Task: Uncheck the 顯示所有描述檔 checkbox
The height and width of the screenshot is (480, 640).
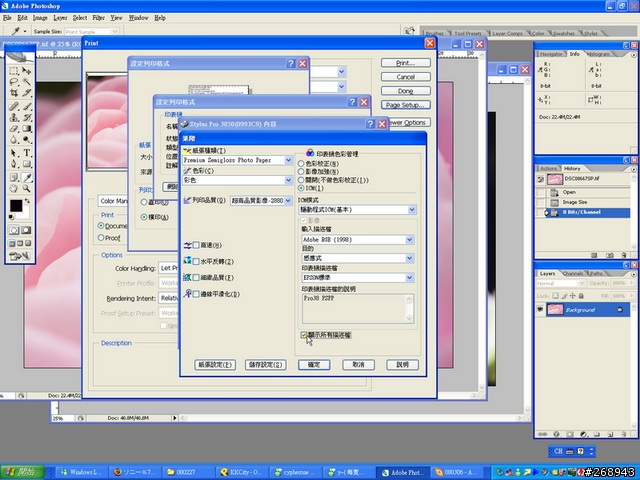Action: [304, 335]
